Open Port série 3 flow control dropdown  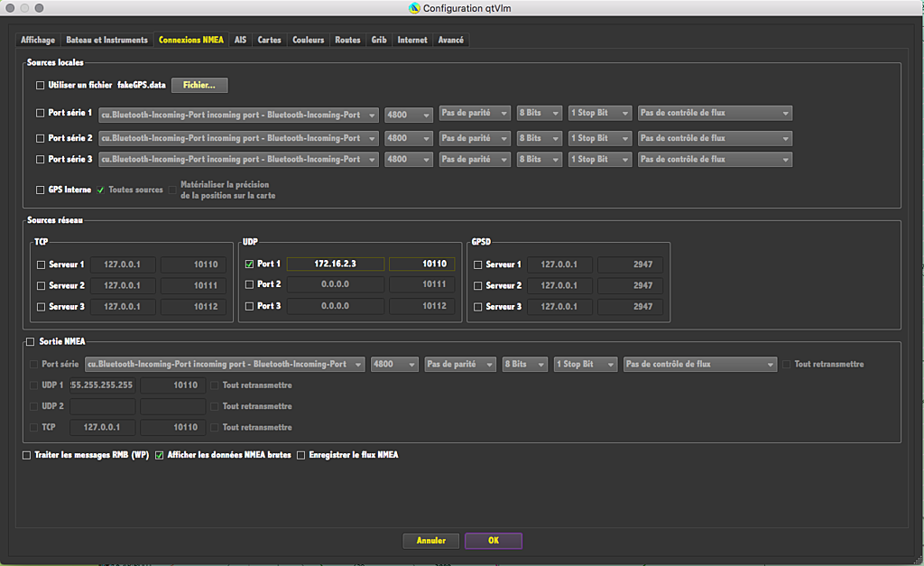click(x=715, y=160)
